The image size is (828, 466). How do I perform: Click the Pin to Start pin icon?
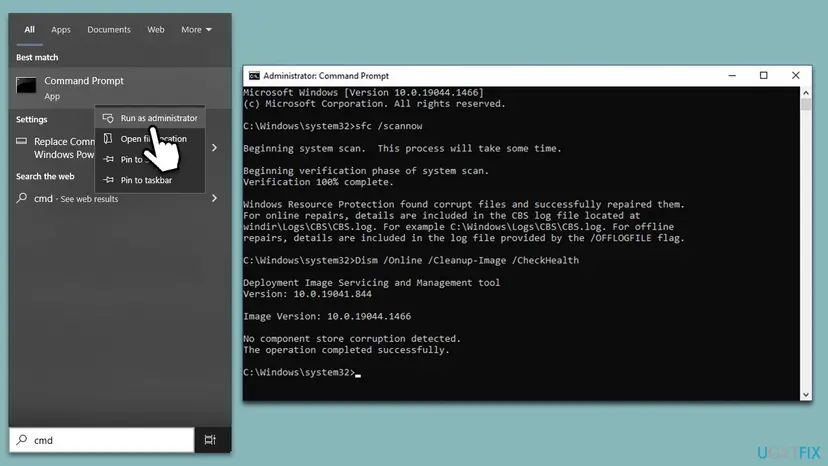coord(108,159)
